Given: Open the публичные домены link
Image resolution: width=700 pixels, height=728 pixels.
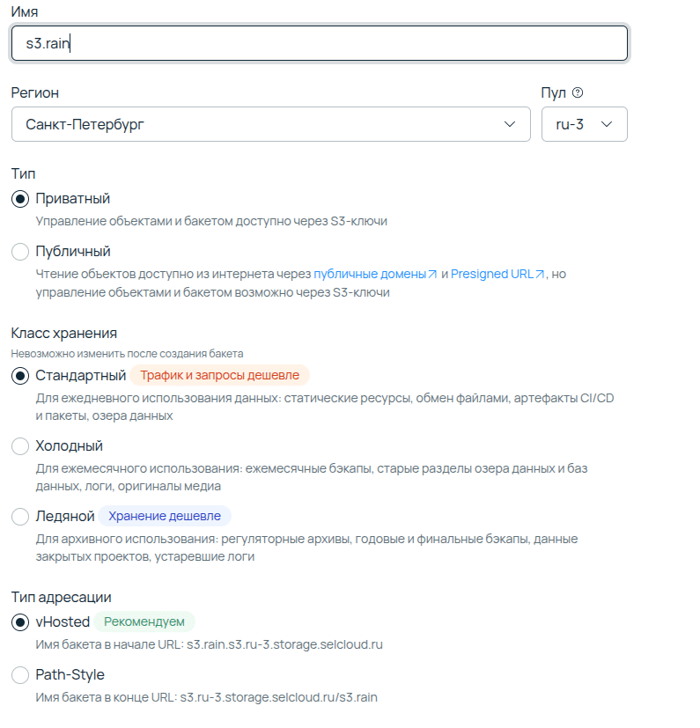Looking at the screenshot, I should click(370, 275).
